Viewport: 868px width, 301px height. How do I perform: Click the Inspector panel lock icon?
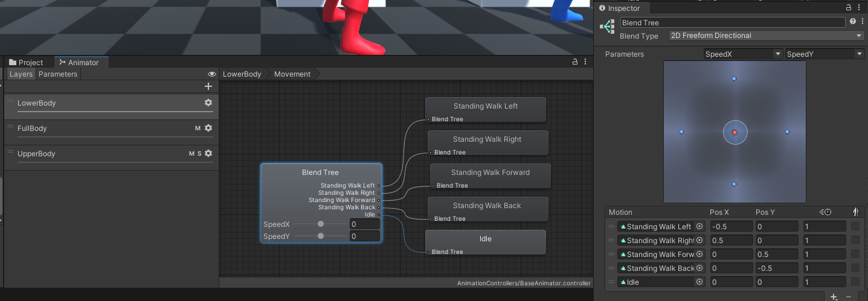point(849,8)
